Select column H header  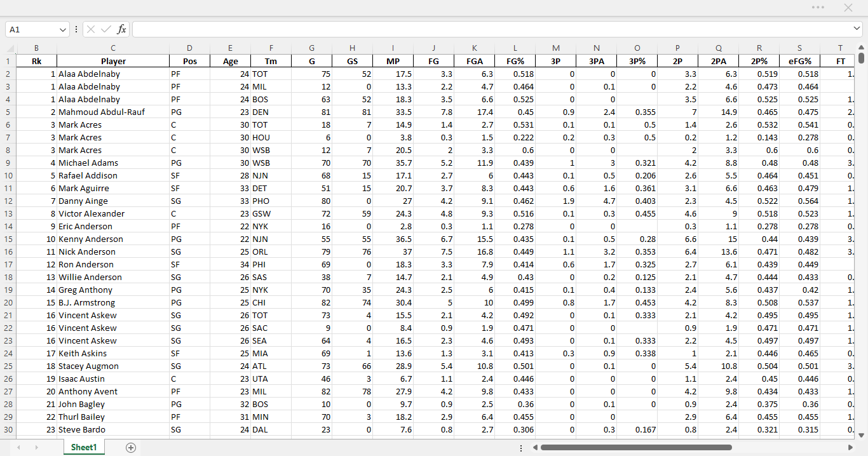coord(352,48)
